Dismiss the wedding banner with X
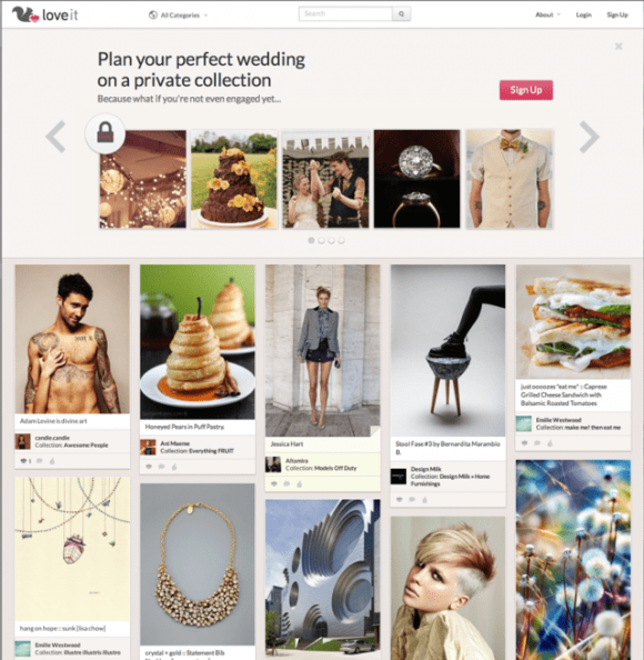Viewport: 644px width, 660px height. tap(618, 47)
